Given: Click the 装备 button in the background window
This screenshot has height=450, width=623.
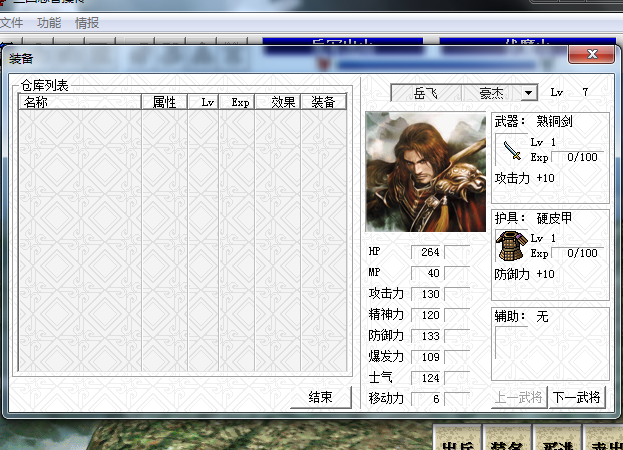Looking at the screenshot, I should pyautogui.click(x=506, y=438).
